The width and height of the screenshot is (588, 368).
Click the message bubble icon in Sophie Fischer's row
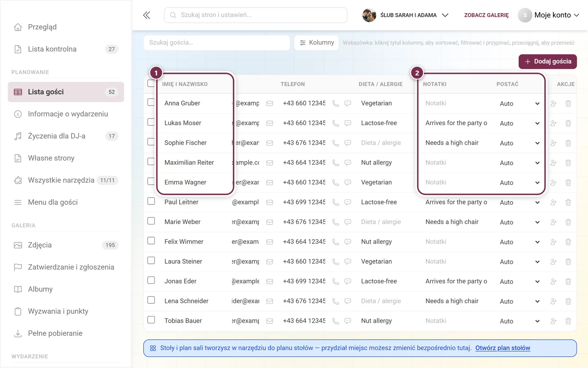(x=348, y=143)
